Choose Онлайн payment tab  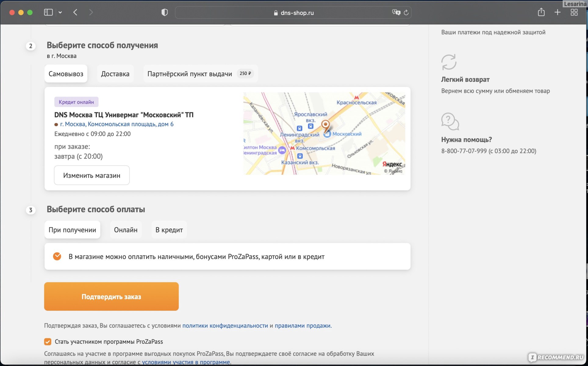click(x=126, y=230)
